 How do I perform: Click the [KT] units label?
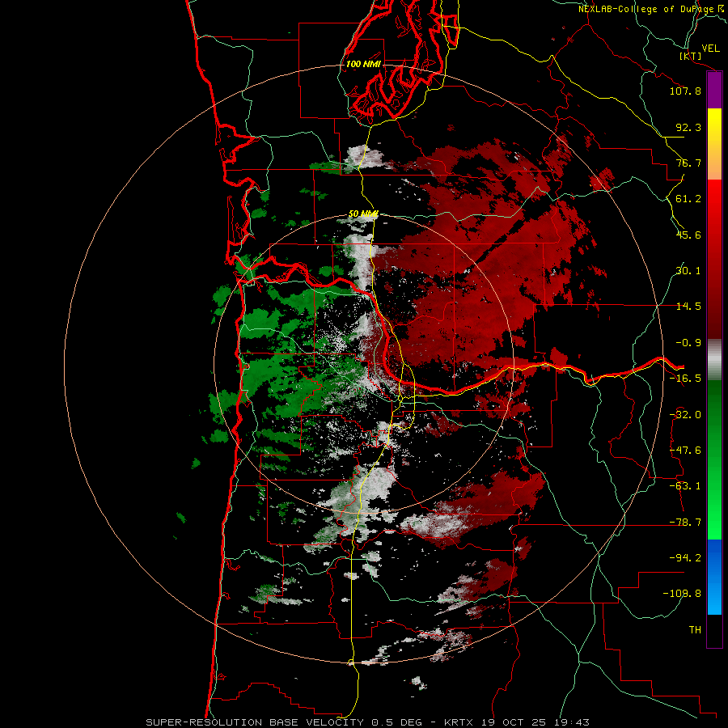click(691, 56)
